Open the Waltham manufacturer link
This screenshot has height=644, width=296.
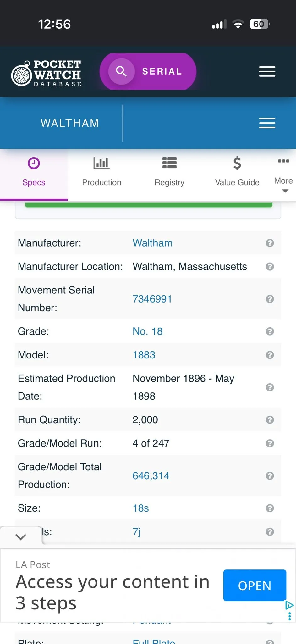tap(152, 243)
